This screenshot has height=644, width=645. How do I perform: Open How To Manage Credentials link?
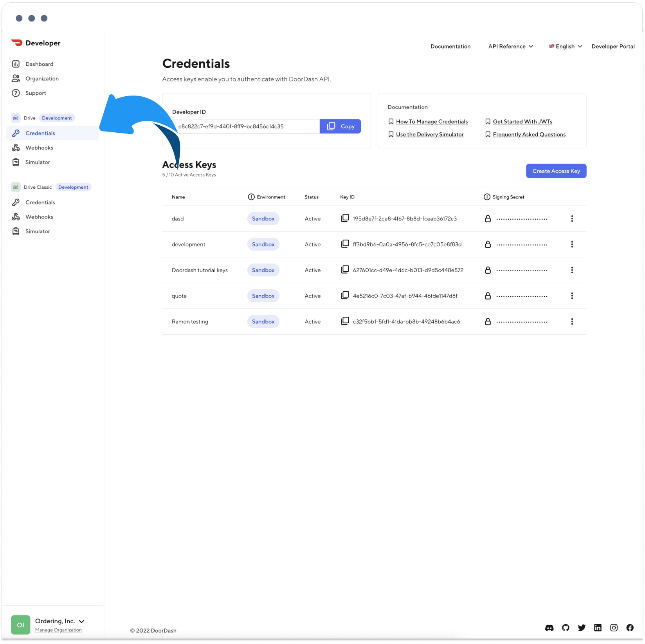click(432, 121)
